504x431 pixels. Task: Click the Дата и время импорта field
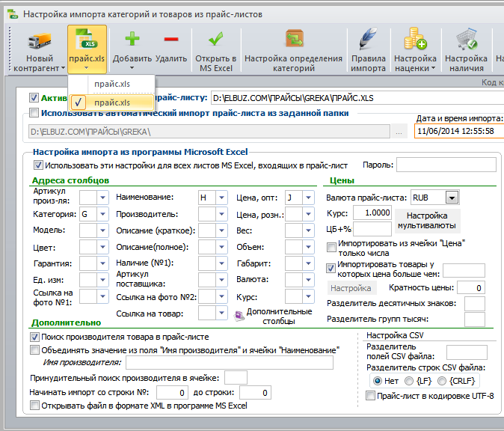point(459,131)
